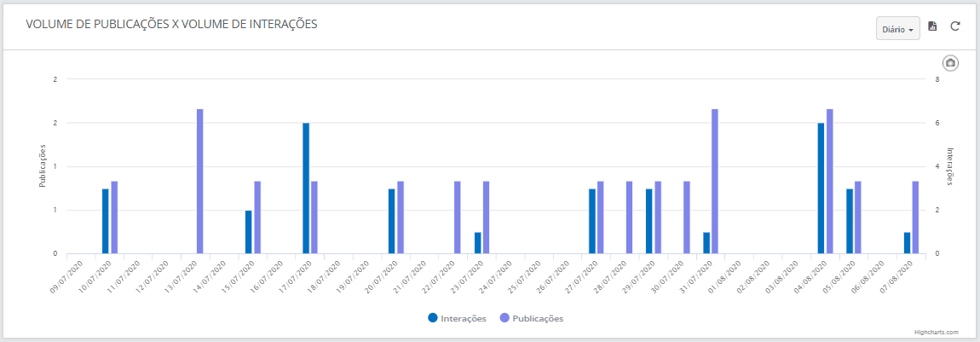980x342 pixels.
Task: Click the Publicações bar on 13/07/2020
Action: click(200, 182)
